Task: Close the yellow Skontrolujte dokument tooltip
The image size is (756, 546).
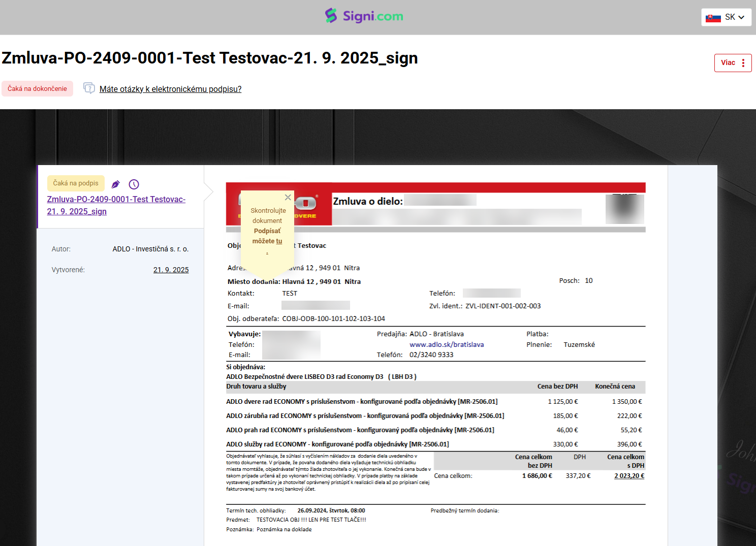Action: 288,197
